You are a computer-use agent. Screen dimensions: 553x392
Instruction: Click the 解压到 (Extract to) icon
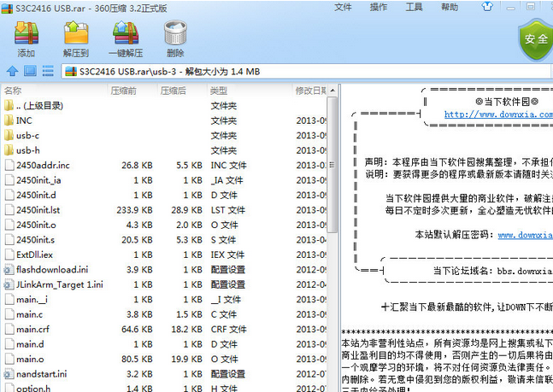(76, 33)
